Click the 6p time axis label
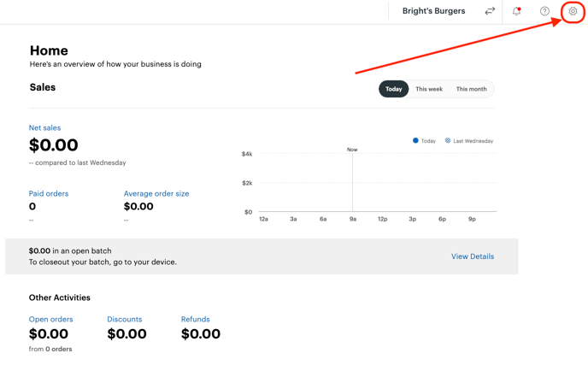The width and height of the screenshot is (588, 365). [x=442, y=219]
